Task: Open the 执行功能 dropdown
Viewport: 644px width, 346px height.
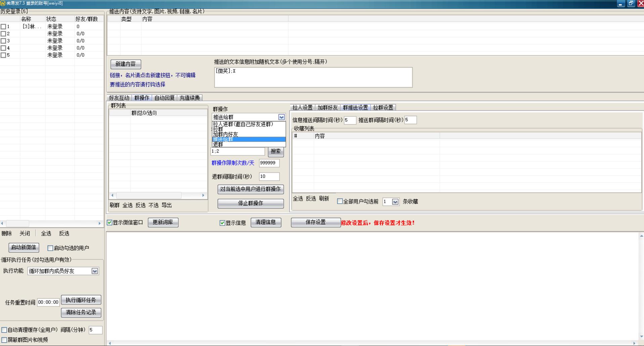Action: click(x=95, y=271)
